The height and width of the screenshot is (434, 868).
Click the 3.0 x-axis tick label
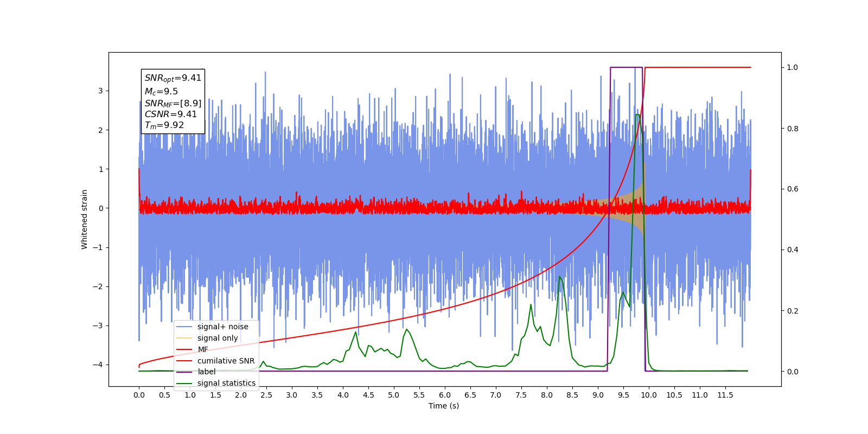point(292,395)
